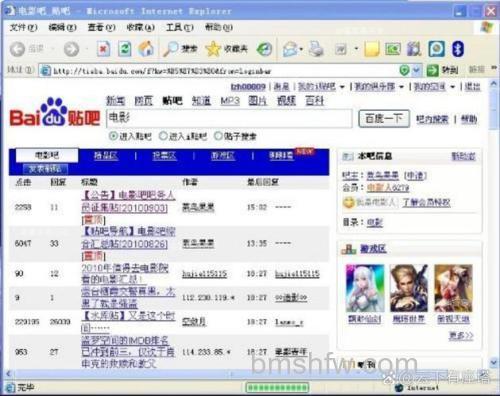The image size is (500, 396).
Task: Click the 更多>> link in game section
Action: point(461,335)
